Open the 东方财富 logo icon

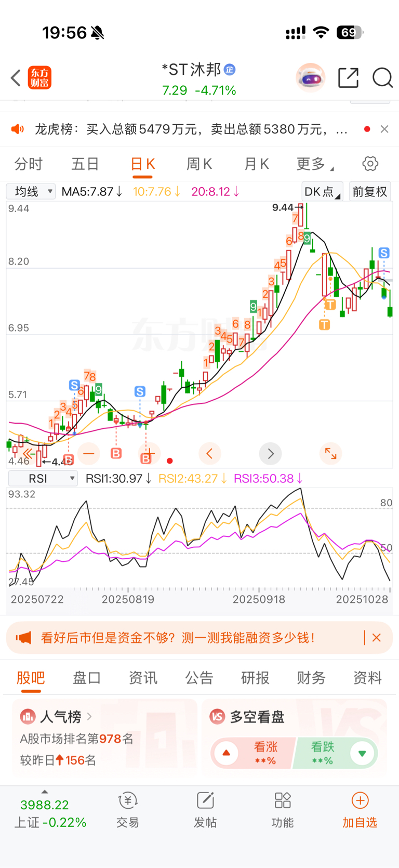(39, 78)
